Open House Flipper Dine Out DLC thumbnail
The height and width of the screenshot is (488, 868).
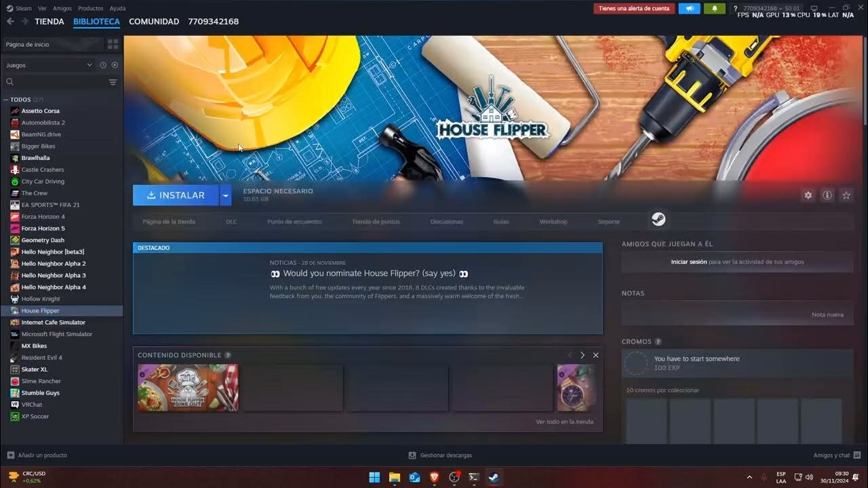(188, 388)
